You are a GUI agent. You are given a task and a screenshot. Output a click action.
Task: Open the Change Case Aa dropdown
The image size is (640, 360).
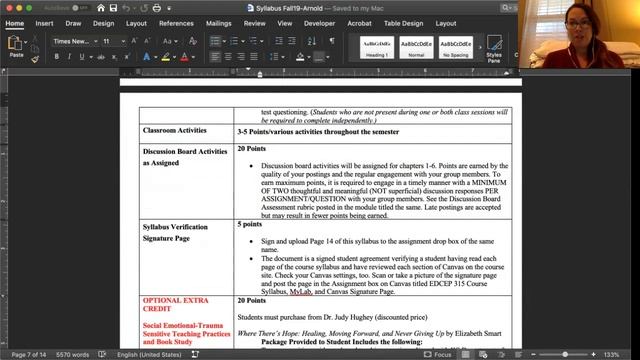(x=170, y=41)
